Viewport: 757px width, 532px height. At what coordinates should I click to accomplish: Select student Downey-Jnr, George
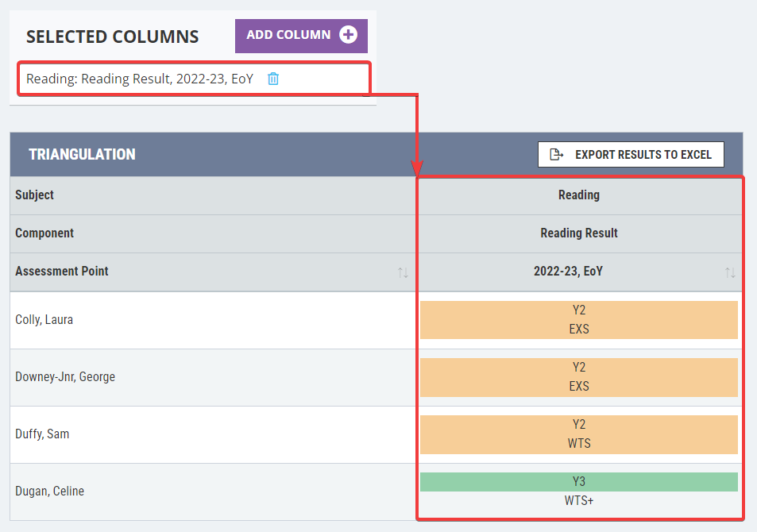(65, 377)
